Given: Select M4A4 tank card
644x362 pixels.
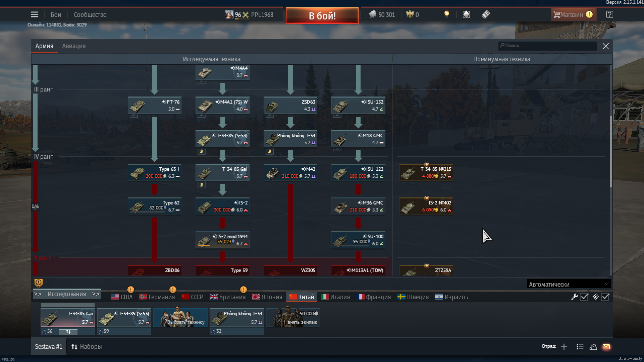Looking at the screenshot, I should point(222,72).
